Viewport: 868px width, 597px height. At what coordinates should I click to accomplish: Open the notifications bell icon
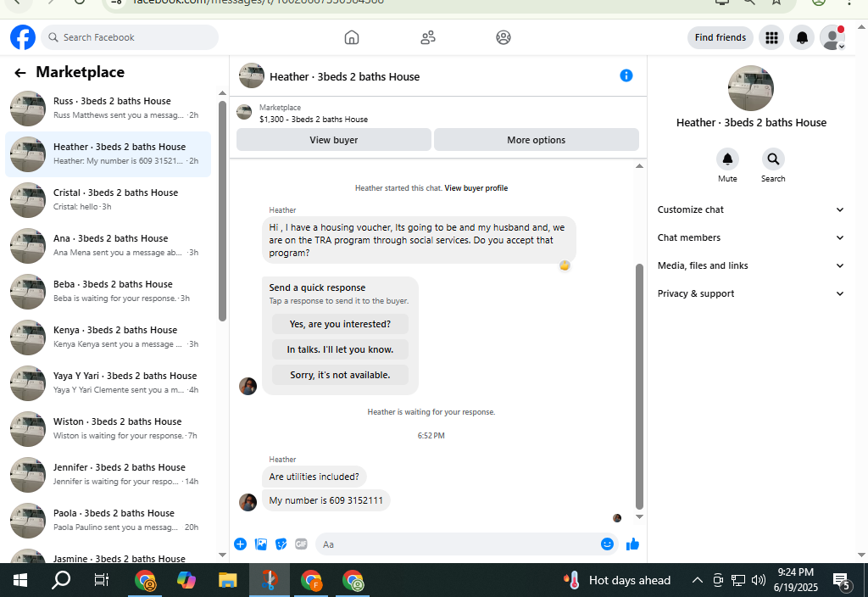coord(802,37)
